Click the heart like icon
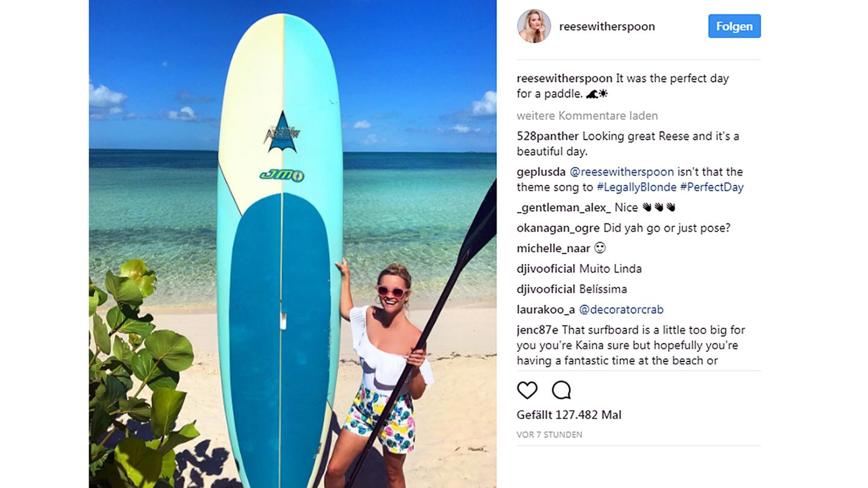868x488 pixels. (527, 390)
